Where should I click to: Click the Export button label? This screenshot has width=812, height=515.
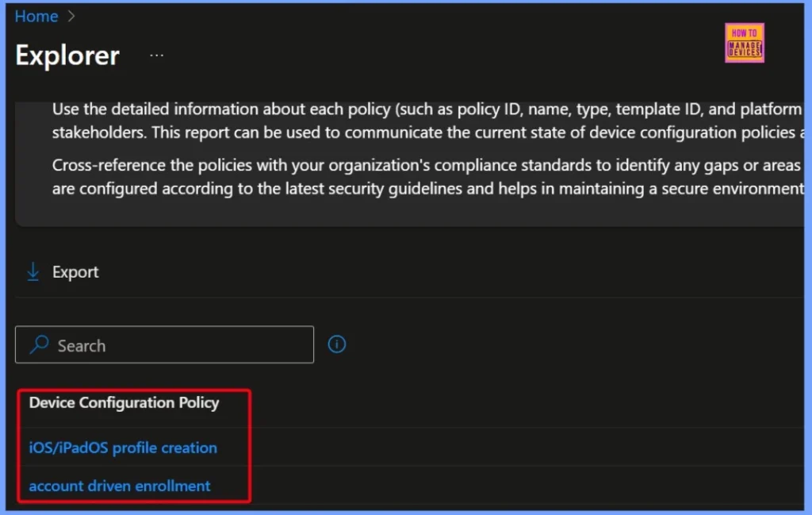pyautogui.click(x=75, y=272)
